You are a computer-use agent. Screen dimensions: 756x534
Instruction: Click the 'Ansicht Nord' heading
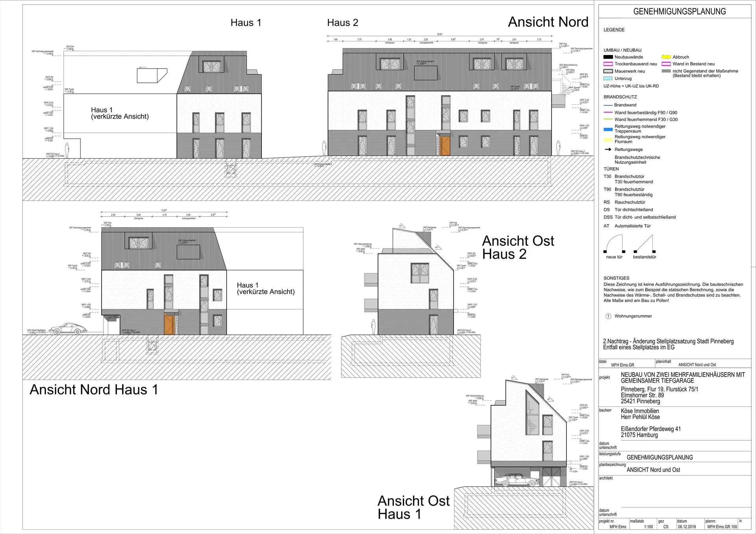(x=548, y=22)
